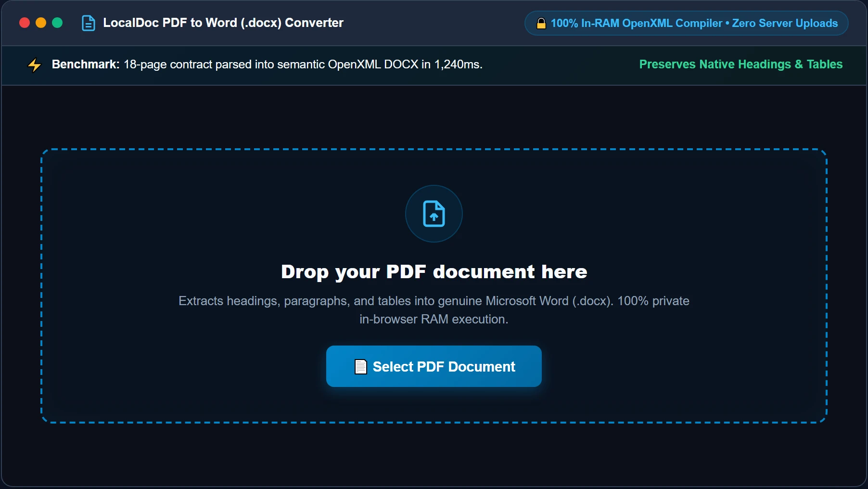
Task: Click the orange minimize window dot
Action: click(x=41, y=23)
